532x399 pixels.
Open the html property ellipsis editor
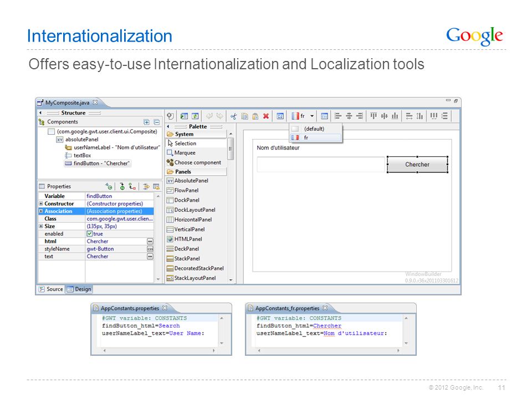[150, 241]
